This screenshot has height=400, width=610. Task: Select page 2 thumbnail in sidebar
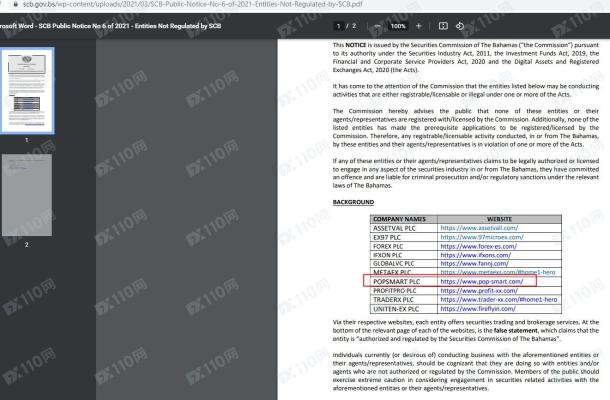point(27,195)
